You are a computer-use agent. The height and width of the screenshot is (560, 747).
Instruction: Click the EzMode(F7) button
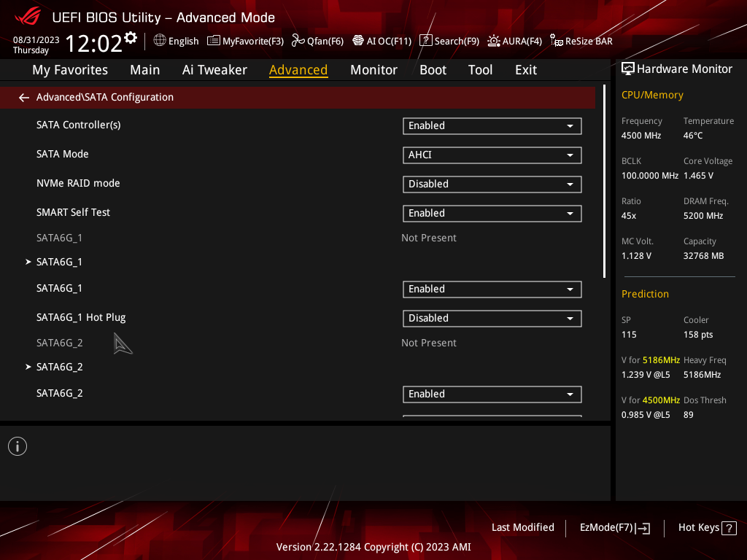(614, 528)
